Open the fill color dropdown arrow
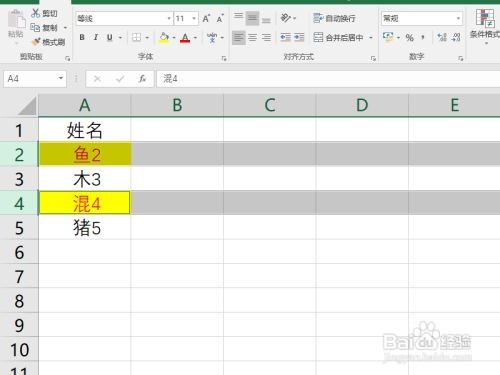Image resolution: width=500 pixels, height=375 pixels. [x=174, y=37]
